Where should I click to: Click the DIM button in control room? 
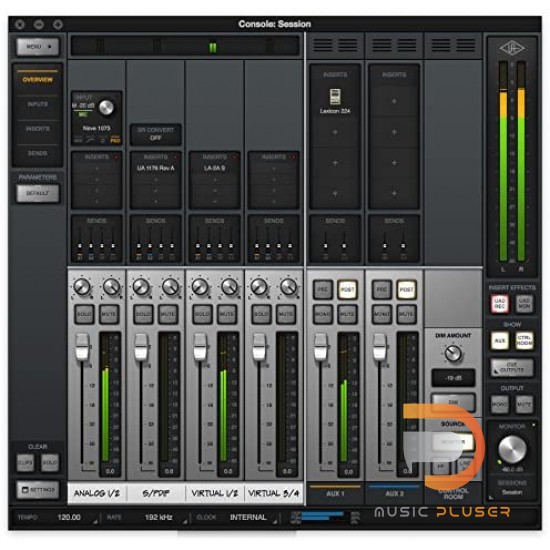click(x=453, y=402)
